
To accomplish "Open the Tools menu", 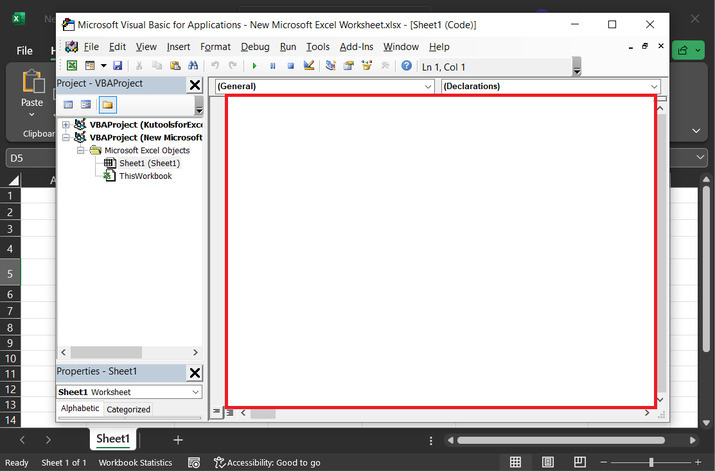I will pos(317,47).
